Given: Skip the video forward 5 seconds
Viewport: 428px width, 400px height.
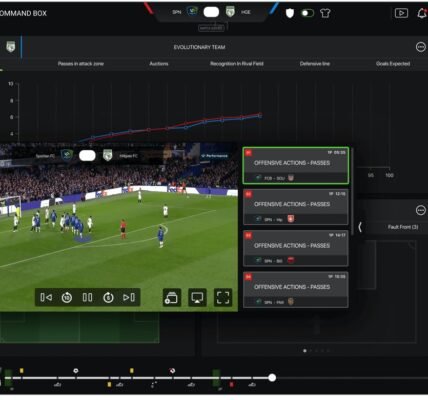Looking at the screenshot, I should (108, 297).
